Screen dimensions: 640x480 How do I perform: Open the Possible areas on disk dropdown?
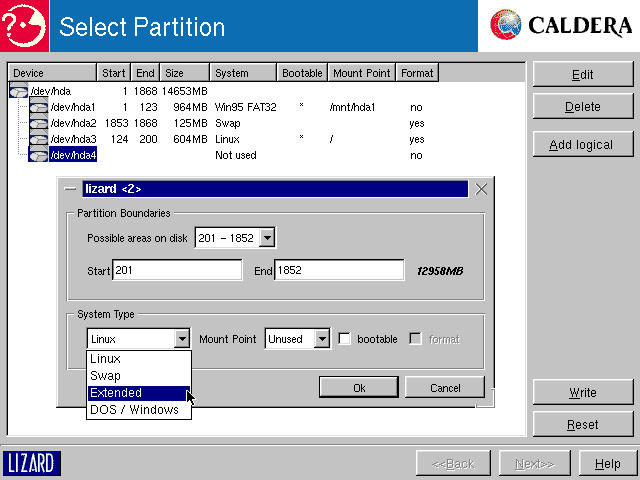pyautogui.click(x=266, y=238)
